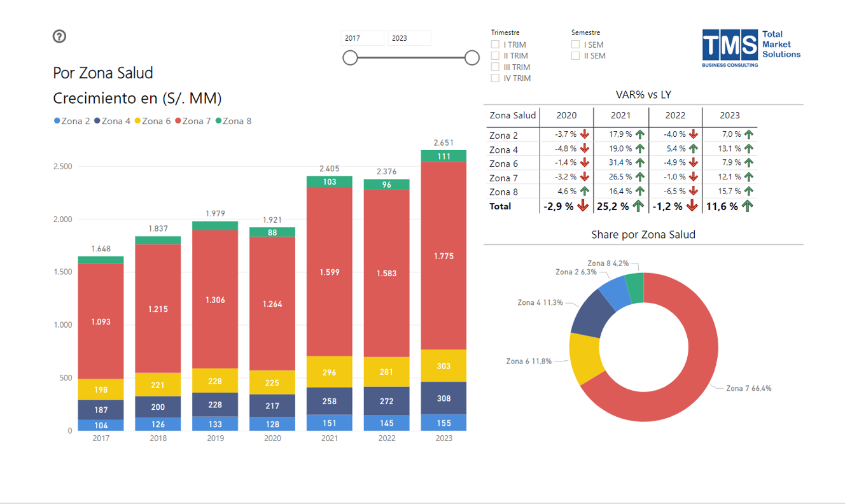Select the Zona Salud table column header
The height and width of the screenshot is (504, 845).
tap(512, 115)
